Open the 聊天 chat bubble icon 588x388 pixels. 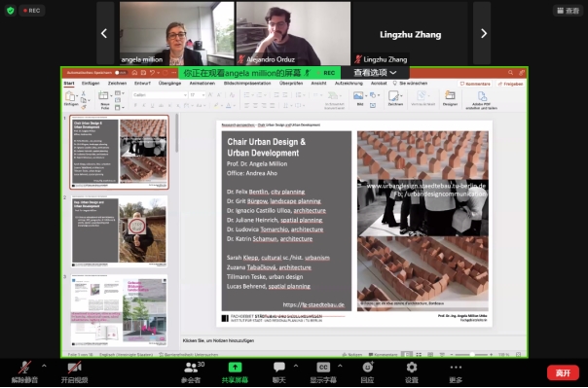(279, 368)
